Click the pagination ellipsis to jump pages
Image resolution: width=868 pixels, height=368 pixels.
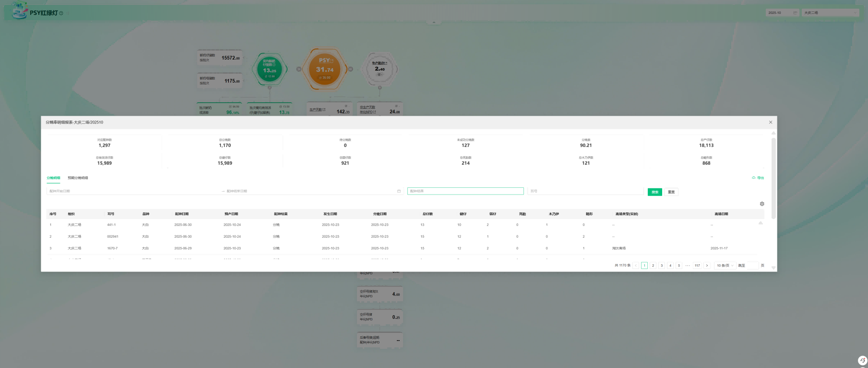click(688, 266)
